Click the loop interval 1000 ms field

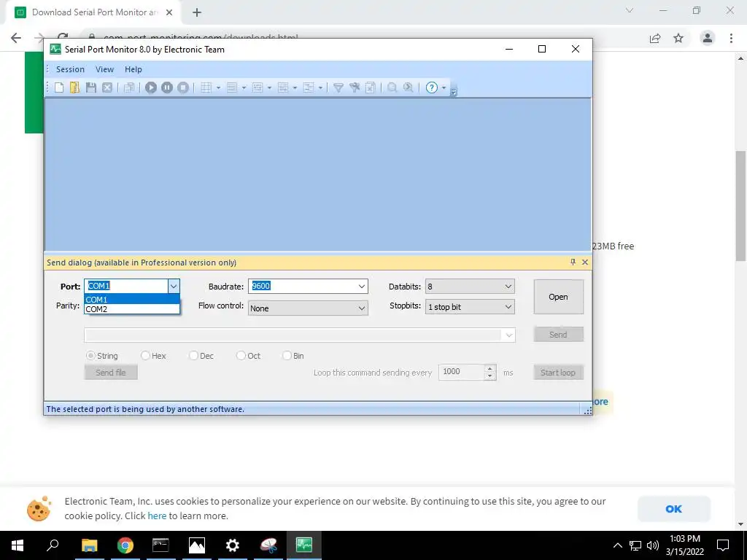coord(462,372)
